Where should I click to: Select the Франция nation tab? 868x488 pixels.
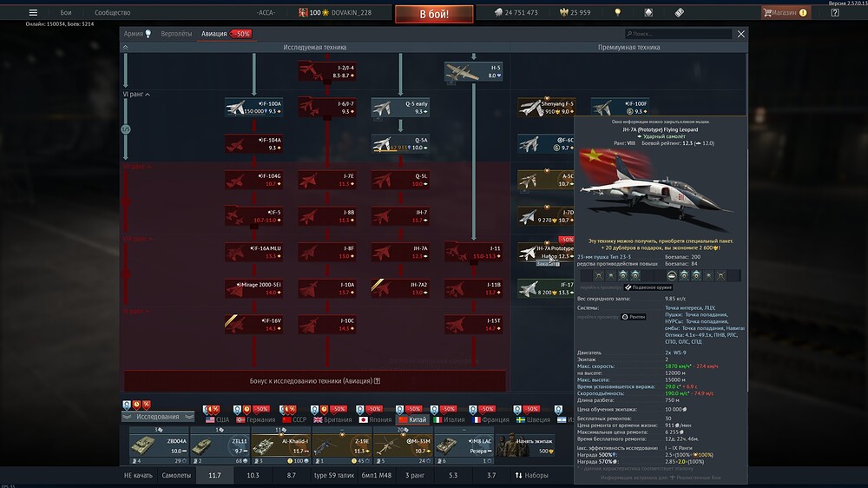(489, 419)
